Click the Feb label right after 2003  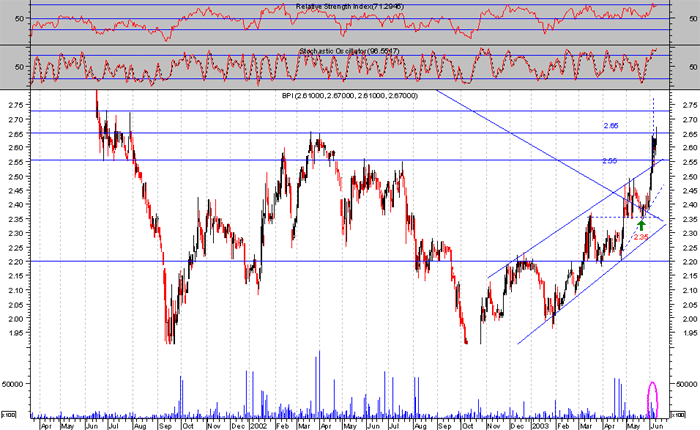click(x=563, y=426)
